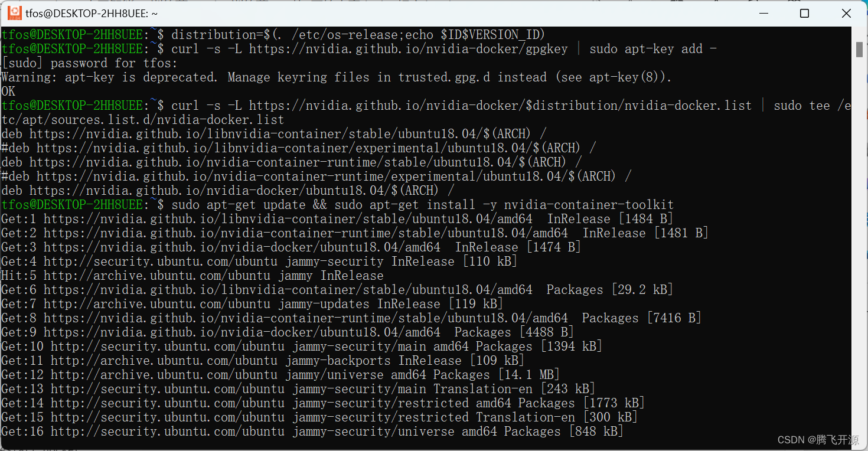Click the #deb nvidia-container-runtime/experimental line

coord(316,177)
